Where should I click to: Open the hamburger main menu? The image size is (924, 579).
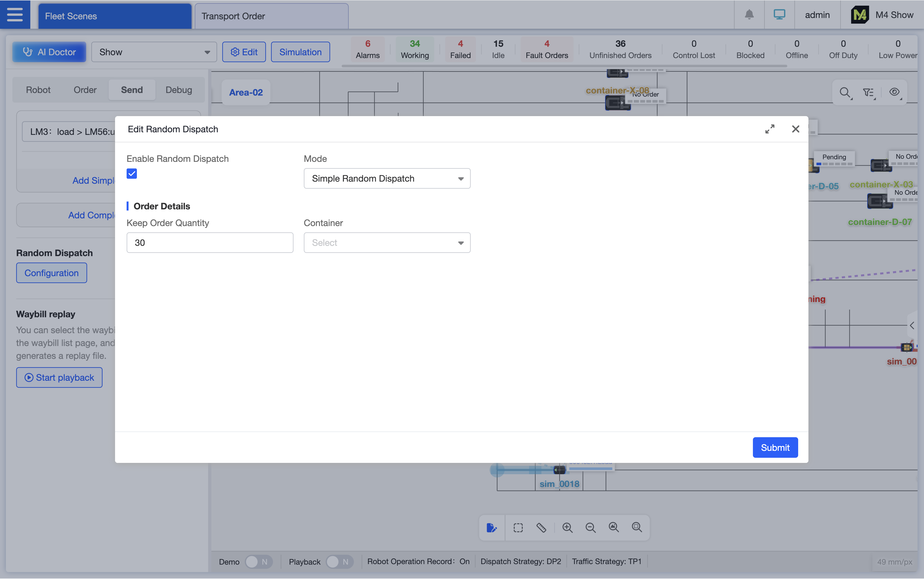click(x=15, y=15)
